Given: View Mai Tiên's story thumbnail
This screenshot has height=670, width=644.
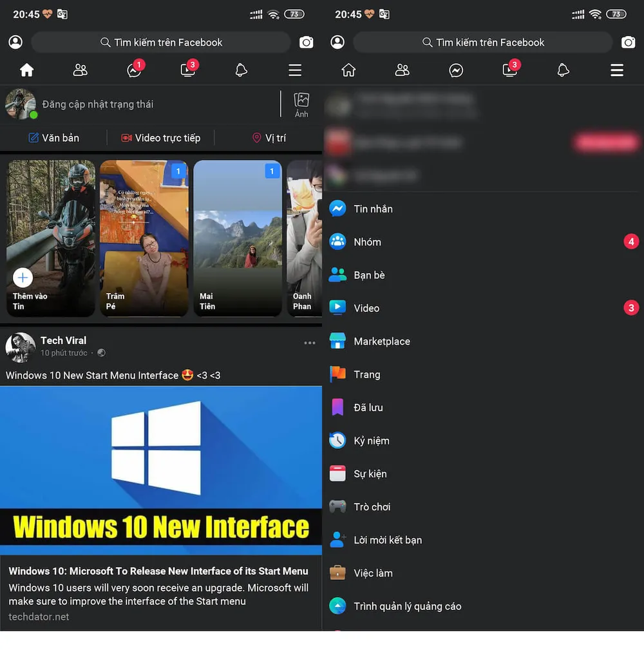Looking at the screenshot, I should [x=238, y=238].
